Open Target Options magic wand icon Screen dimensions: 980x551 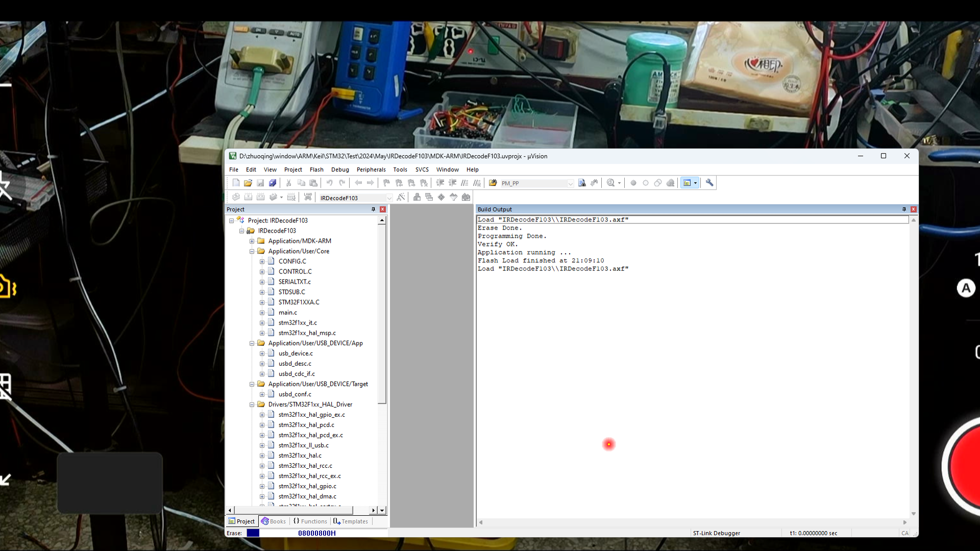[x=401, y=197]
